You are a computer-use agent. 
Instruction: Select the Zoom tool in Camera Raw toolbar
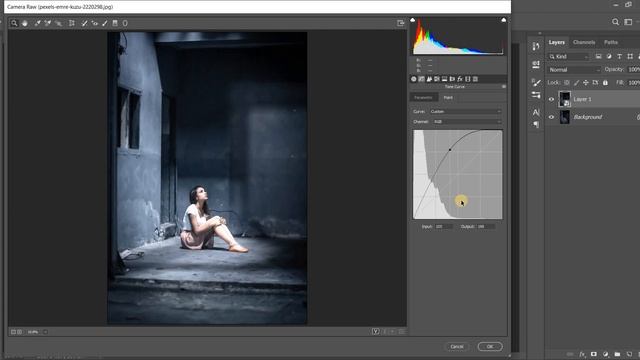[x=14, y=23]
